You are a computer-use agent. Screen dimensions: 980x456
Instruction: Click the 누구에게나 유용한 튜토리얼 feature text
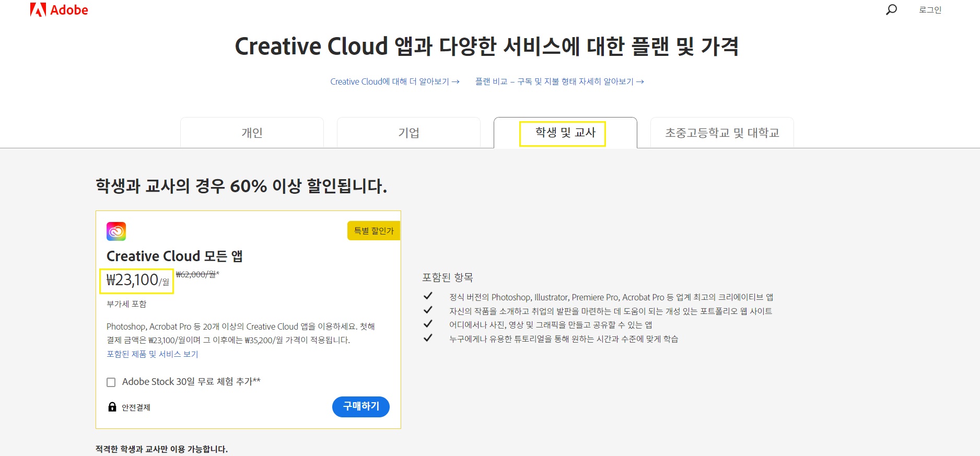564,339
